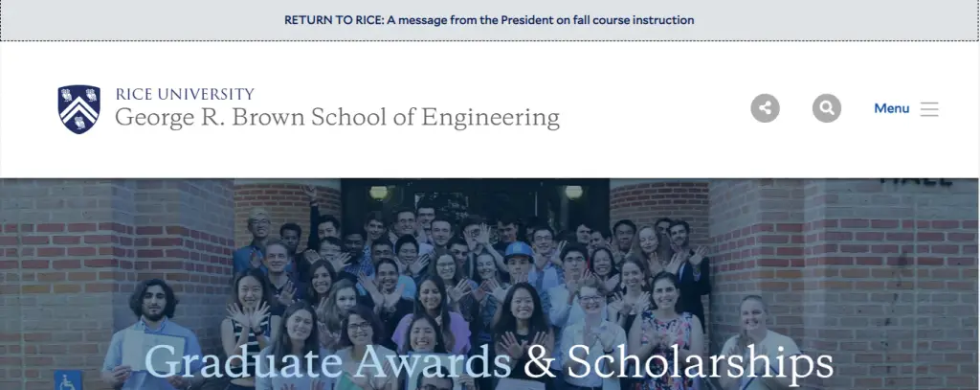Click the hamburger menu lines icon
This screenshot has height=390, width=980.
[x=929, y=109]
